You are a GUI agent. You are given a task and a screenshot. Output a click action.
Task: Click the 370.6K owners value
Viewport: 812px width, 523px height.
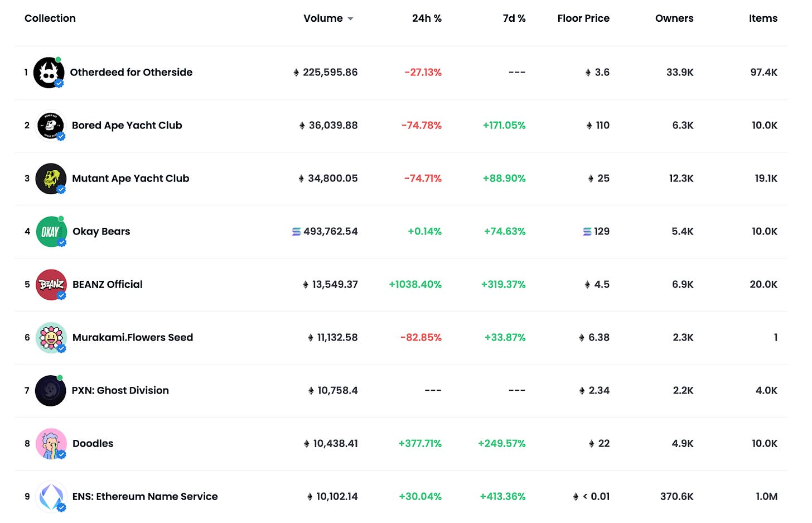pos(677,497)
